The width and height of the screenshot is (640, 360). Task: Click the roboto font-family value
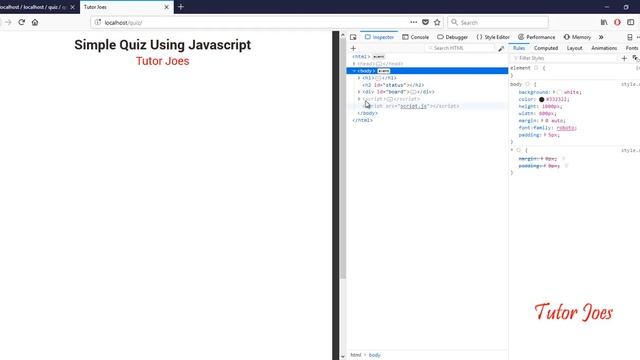pos(566,128)
